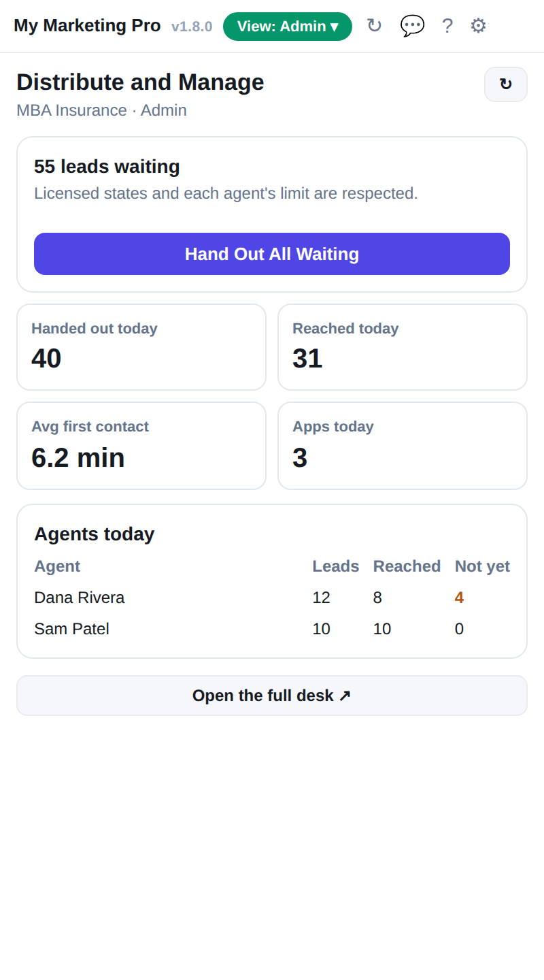544x980 pixels.
Task: Select the Sam Patel agent row
Action: coord(272,629)
